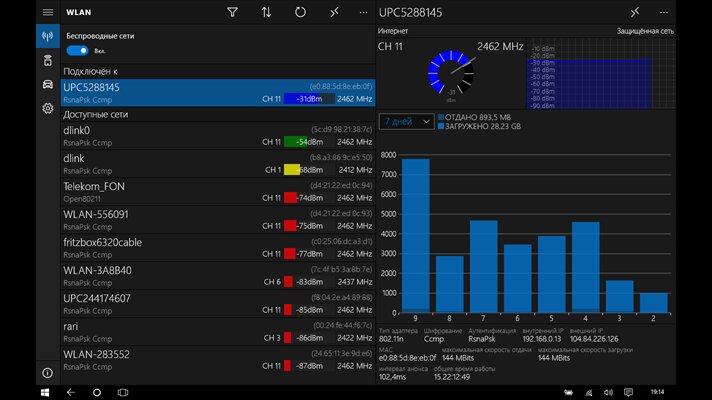Open the car icon section in sidebar
This screenshot has width=712, height=400.
pos(46,84)
